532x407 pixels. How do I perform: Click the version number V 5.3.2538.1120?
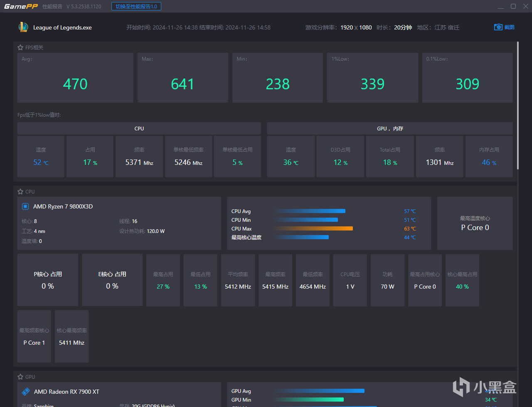point(84,7)
